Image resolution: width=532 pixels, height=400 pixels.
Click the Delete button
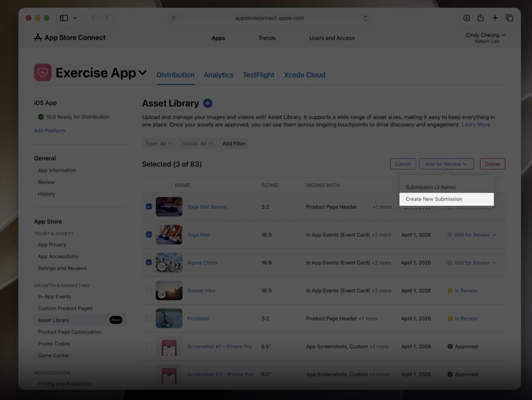point(493,164)
